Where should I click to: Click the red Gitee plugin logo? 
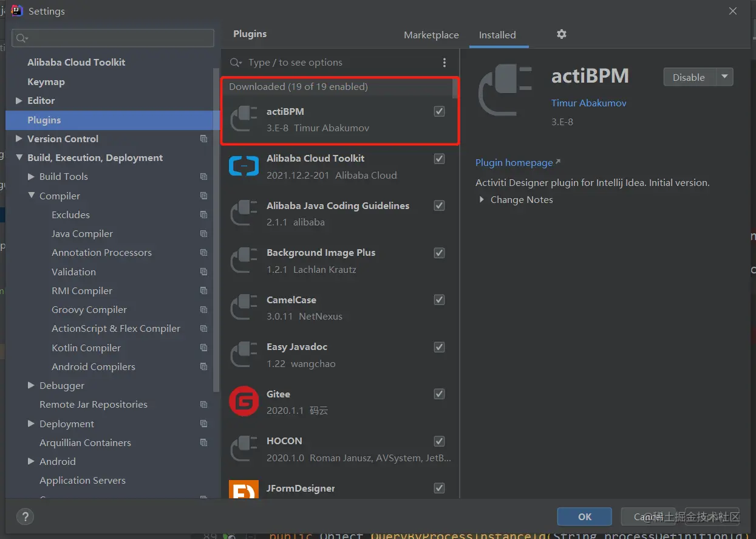244,402
